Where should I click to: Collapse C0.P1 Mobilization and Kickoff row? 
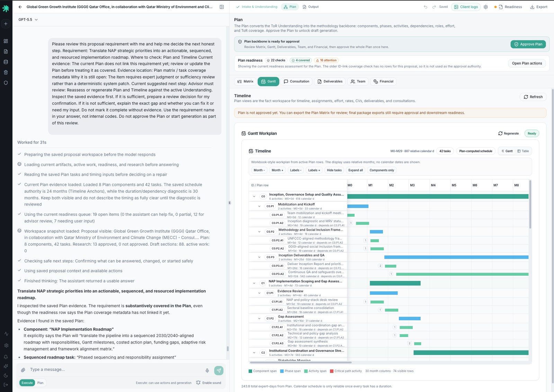click(x=259, y=206)
